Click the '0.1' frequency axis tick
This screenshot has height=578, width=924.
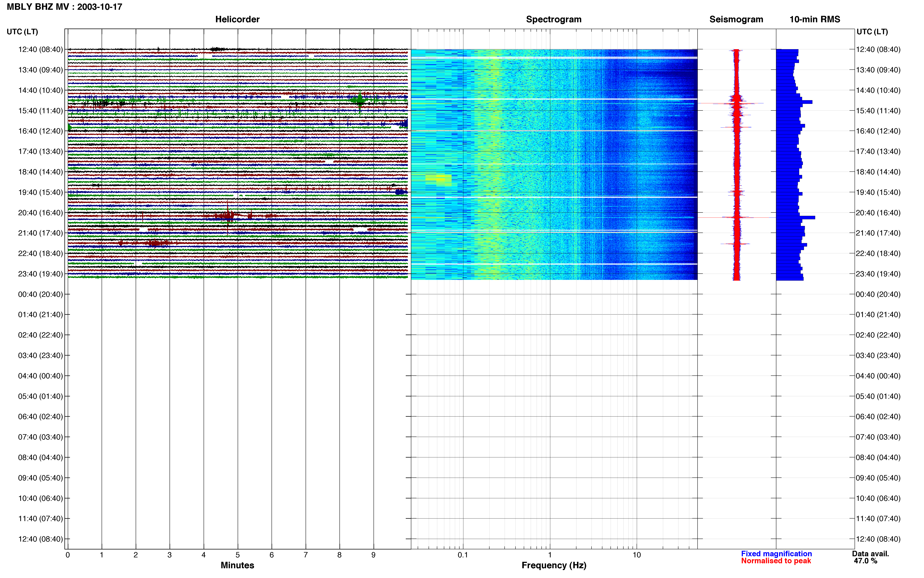pos(463,555)
